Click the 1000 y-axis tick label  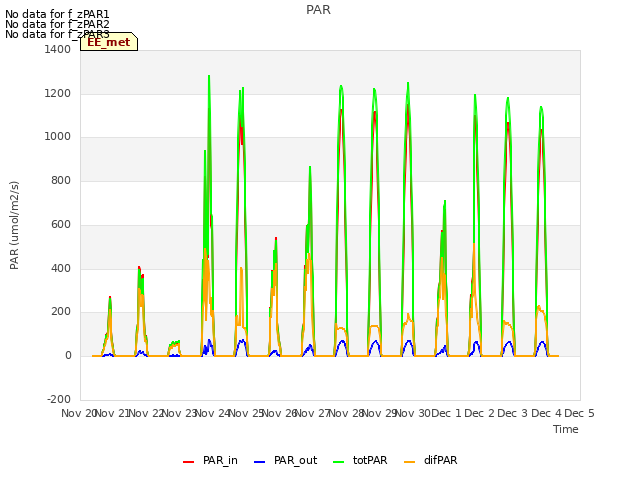coord(58,137)
